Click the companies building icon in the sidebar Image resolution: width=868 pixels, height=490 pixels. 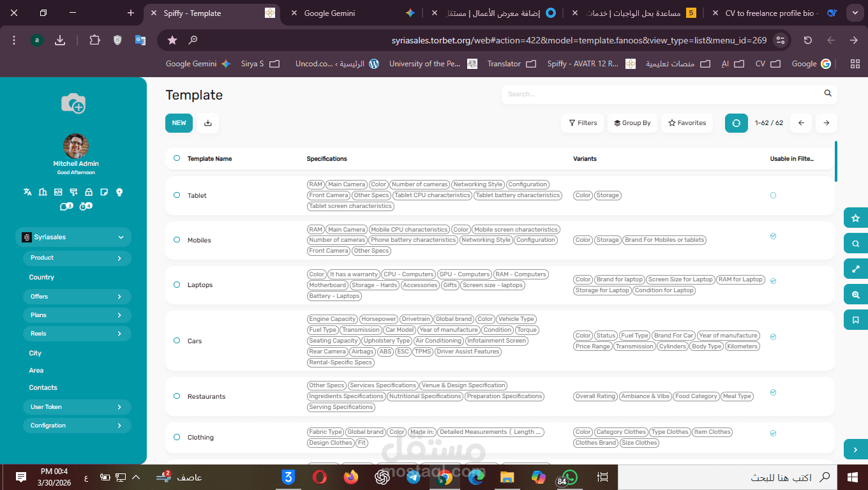pyautogui.click(x=43, y=192)
